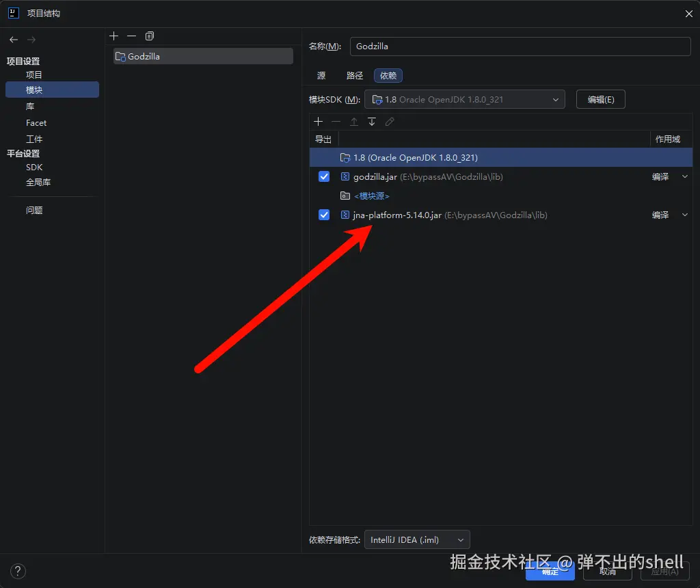Open 问题 section in sidebar
The image size is (700, 588).
tap(34, 211)
